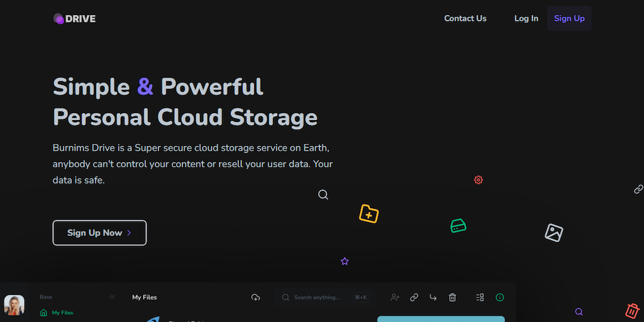Viewport: 644px width, 322px height.
Task: Click the copy link icon in toolbar
Action: pos(414,297)
